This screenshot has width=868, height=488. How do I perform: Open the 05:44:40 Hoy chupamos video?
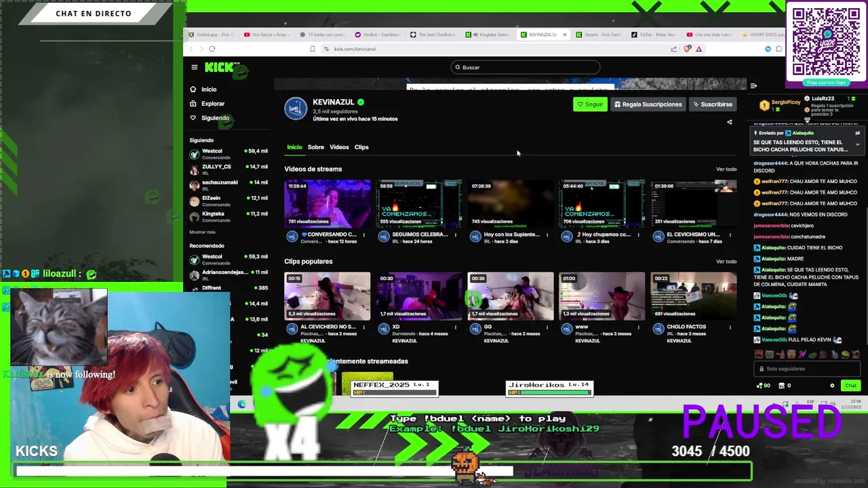pos(602,203)
